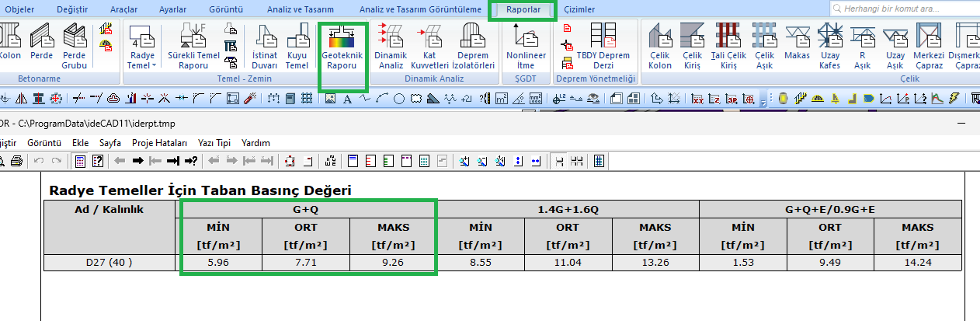This screenshot has width=980, height=321.
Task: Open the Makas truss report
Action: [797, 42]
